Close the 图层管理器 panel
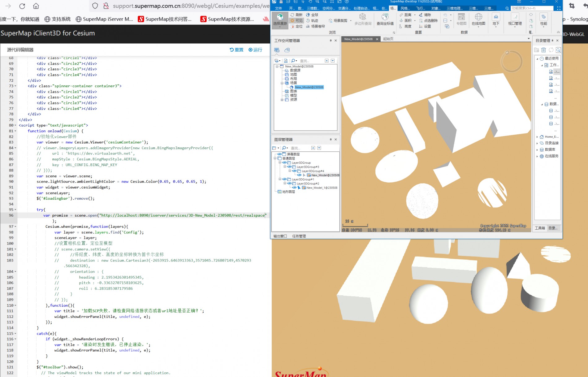The image size is (588, 377). [335, 140]
